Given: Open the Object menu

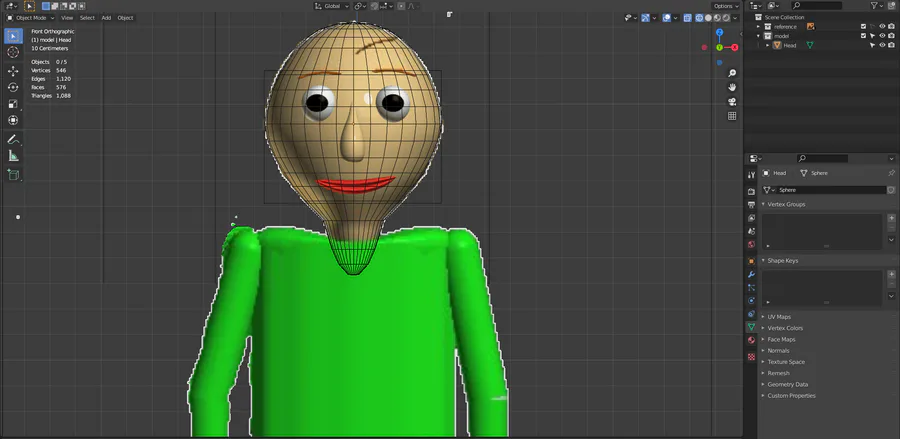Looking at the screenshot, I should (125, 18).
